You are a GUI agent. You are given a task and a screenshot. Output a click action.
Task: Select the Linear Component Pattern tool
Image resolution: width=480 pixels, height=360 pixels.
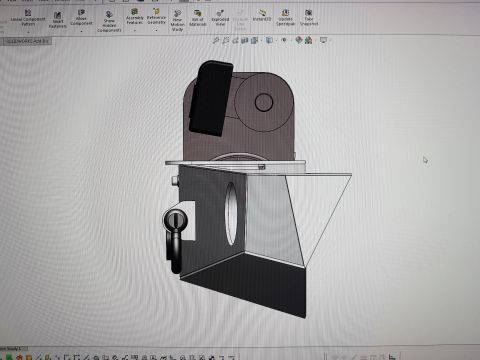pos(28,18)
